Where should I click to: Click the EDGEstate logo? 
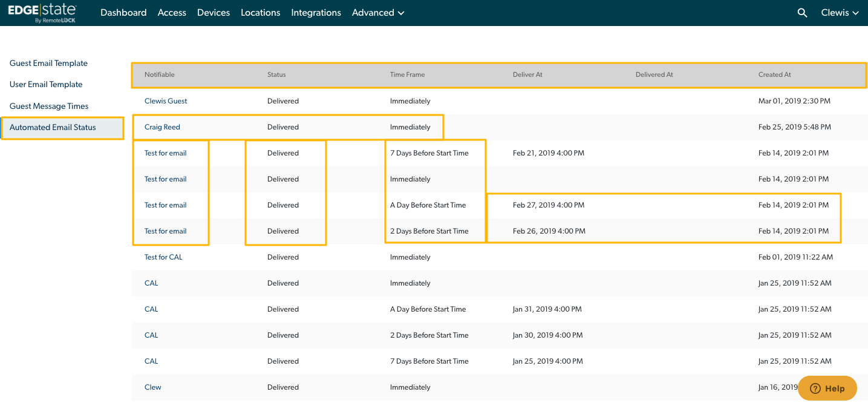click(42, 13)
